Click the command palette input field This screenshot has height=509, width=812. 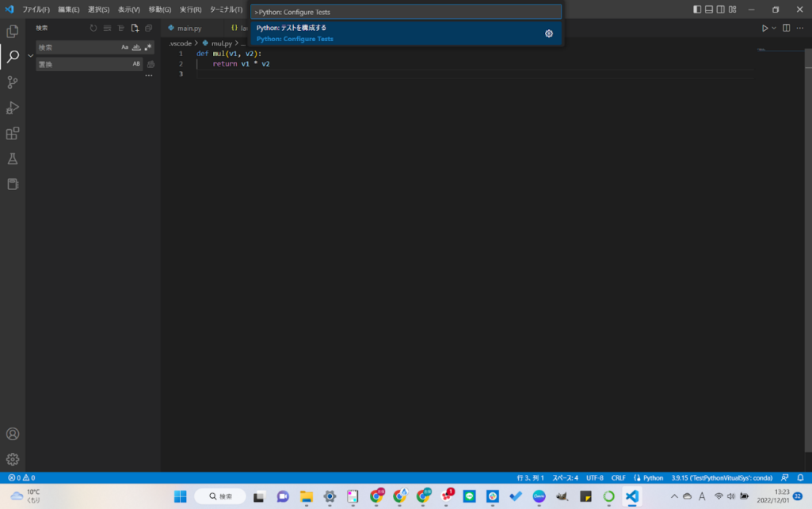406,12
